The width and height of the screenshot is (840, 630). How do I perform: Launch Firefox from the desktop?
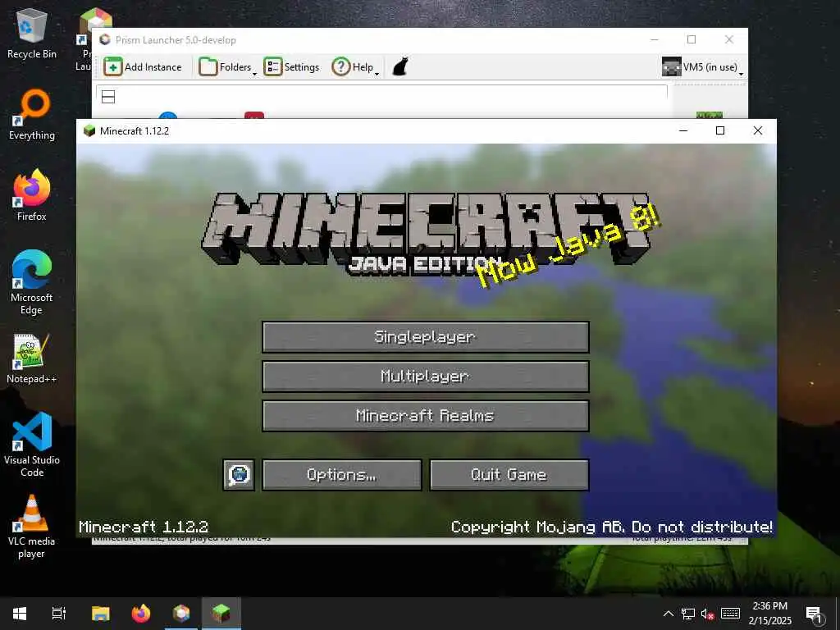click(x=32, y=195)
